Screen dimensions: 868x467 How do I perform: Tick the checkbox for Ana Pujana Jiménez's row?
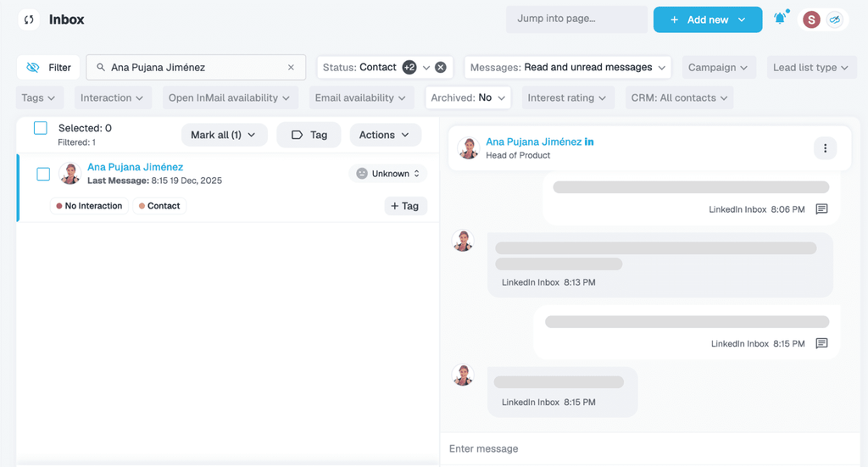click(x=43, y=174)
